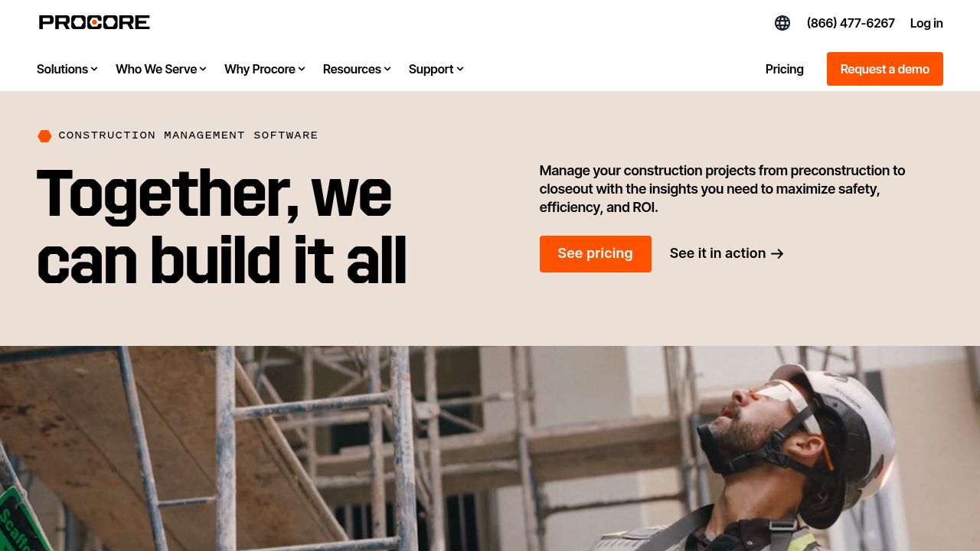Expand the Why Procore chevron

pyautogui.click(x=302, y=69)
